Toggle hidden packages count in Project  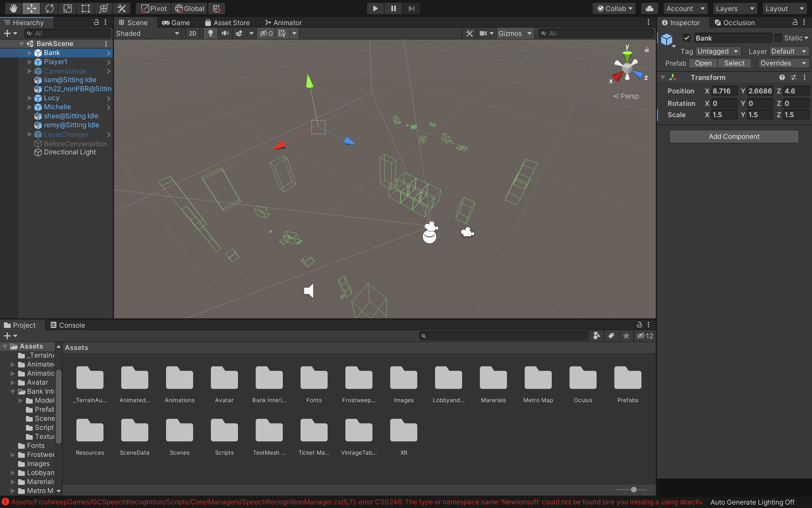645,336
